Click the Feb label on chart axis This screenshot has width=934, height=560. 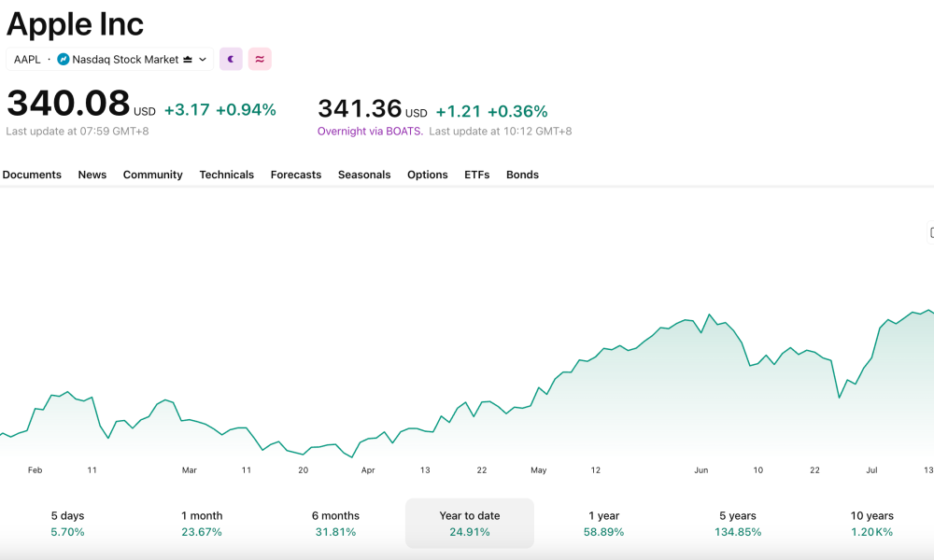pos(35,470)
